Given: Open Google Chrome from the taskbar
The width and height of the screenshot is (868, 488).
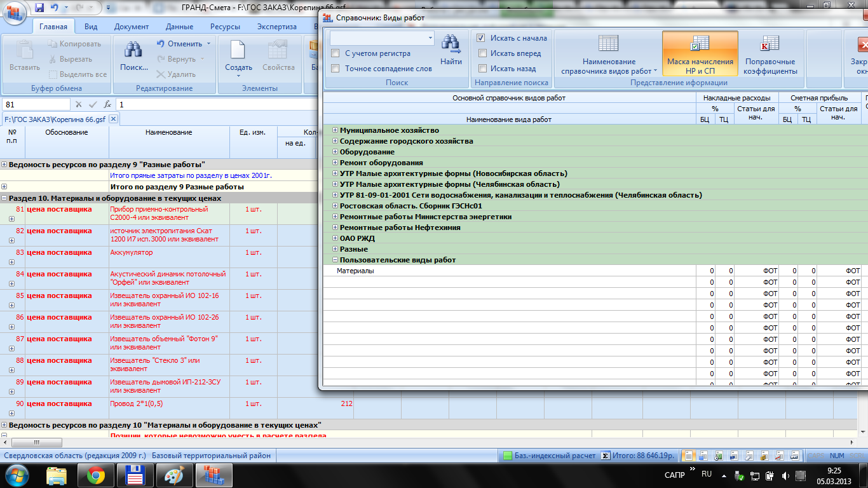Looking at the screenshot, I should (x=96, y=475).
